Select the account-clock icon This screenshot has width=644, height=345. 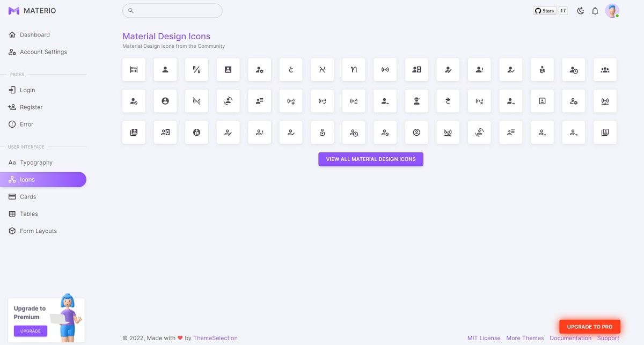click(573, 69)
